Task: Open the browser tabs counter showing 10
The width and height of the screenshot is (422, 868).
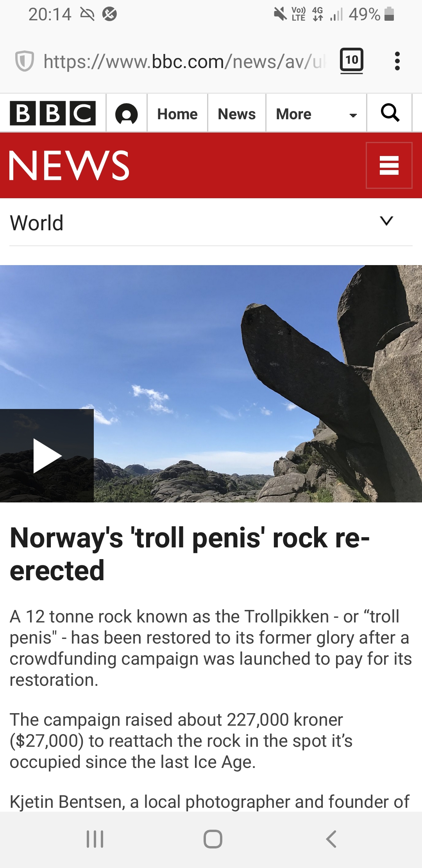Action: 352,61
